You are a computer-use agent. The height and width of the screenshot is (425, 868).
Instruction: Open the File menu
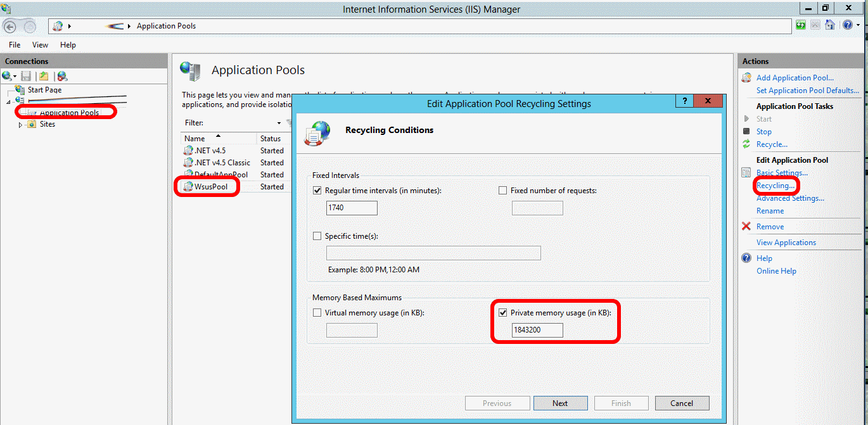14,44
